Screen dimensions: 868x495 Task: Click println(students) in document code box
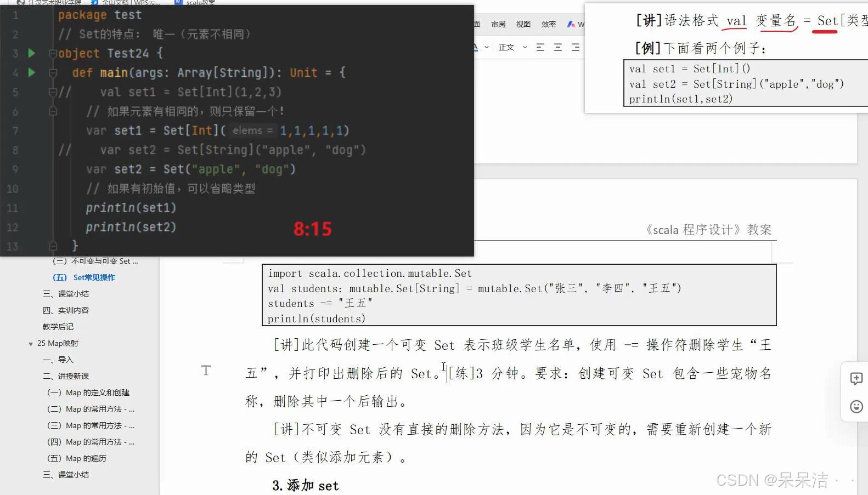(x=317, y=318)
